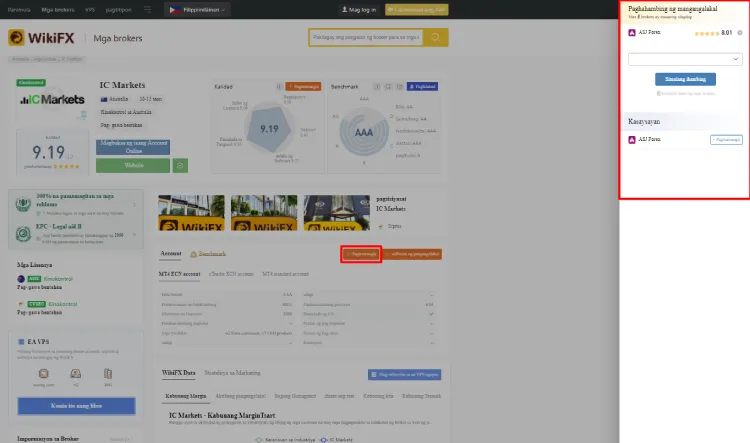
Task: Click the blue EA VPS get-it-free button
Action: pyautogui.click(x=77, y=406)
